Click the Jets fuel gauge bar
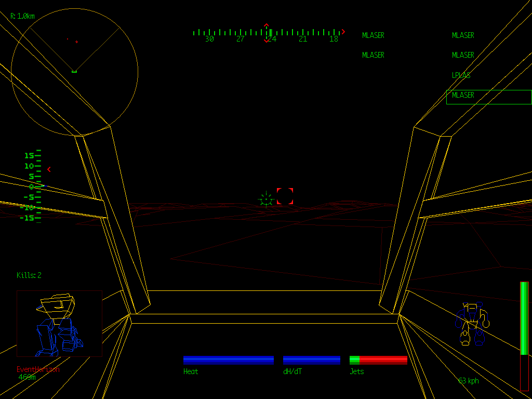This screenshot has width=532, height=399. [x=378, y=360]
